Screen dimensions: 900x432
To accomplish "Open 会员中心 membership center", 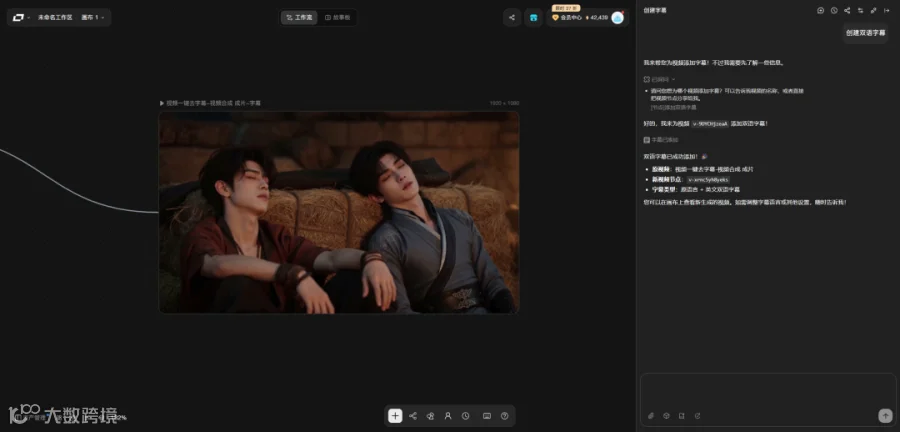I will click(x=567, y=18).
